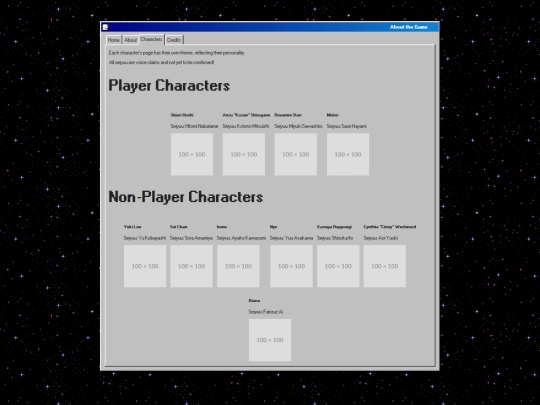Click the Diana name label
Screen dimensions: 540x405
click(x=255, y=301)
